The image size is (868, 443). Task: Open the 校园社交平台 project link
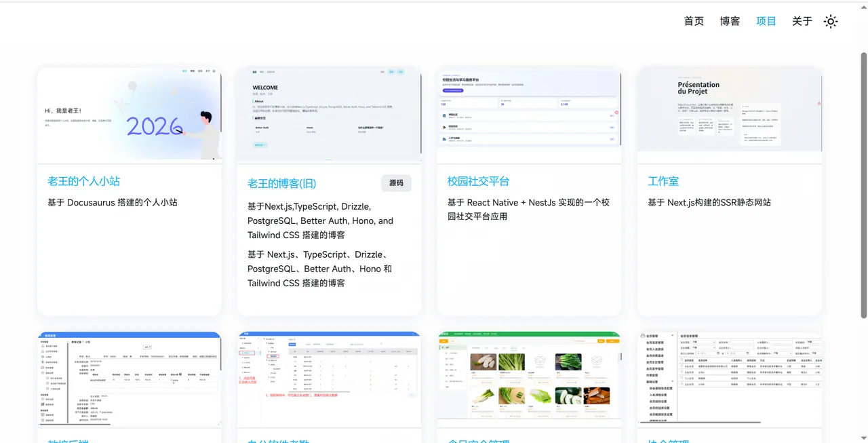point(478,181)
